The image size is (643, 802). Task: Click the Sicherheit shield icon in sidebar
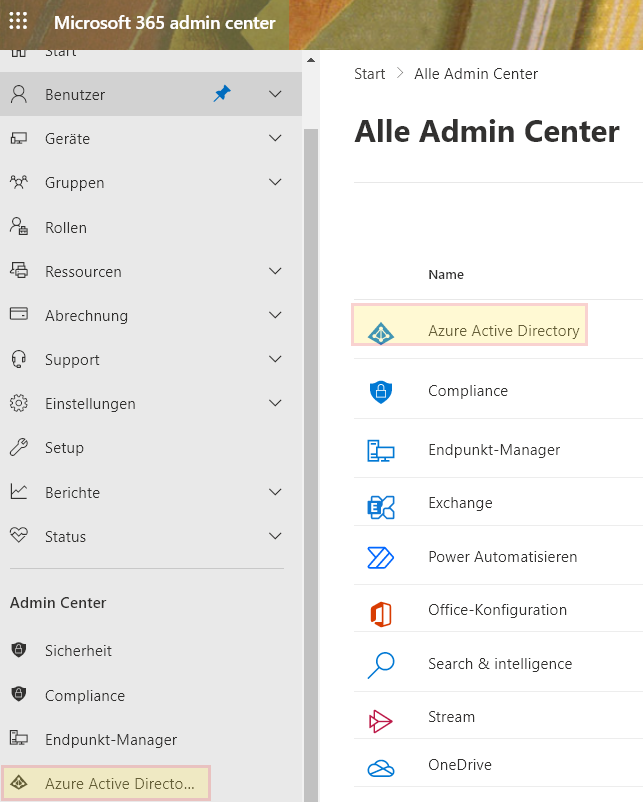19,650
